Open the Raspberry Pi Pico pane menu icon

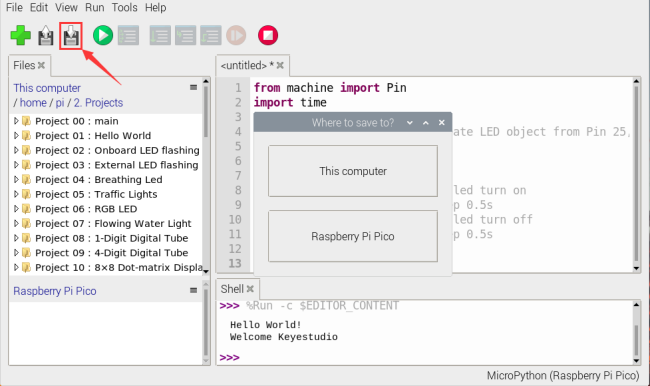point(194,290)
